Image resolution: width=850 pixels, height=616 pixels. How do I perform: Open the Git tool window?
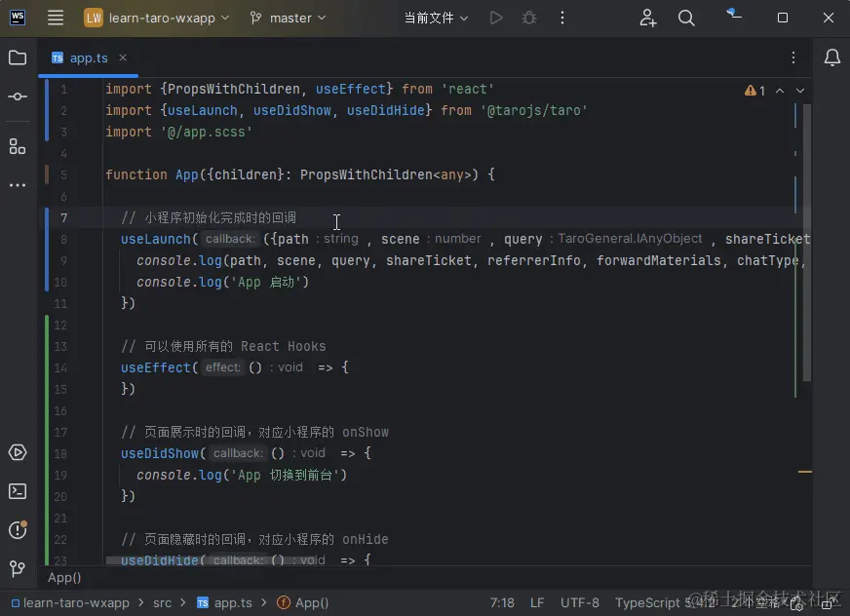(x=18, y=567)
